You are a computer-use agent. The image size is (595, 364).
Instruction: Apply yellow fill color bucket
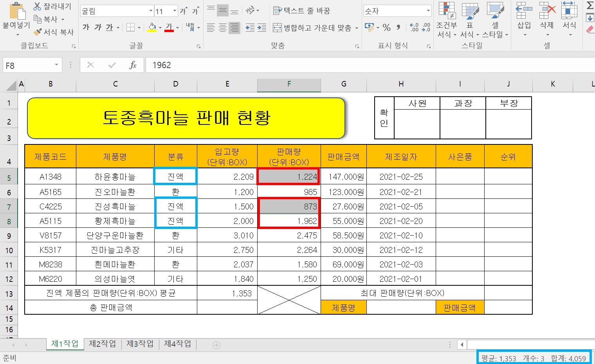point(152,27)
